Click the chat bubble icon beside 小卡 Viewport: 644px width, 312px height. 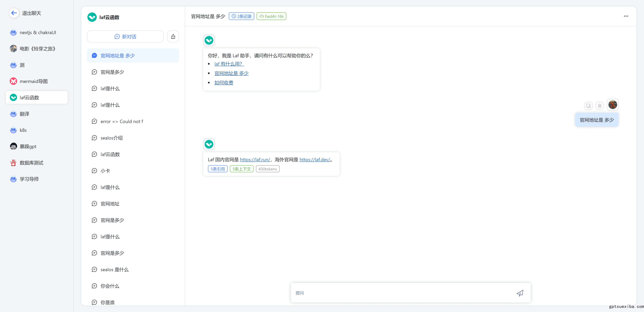coord(94,170)
